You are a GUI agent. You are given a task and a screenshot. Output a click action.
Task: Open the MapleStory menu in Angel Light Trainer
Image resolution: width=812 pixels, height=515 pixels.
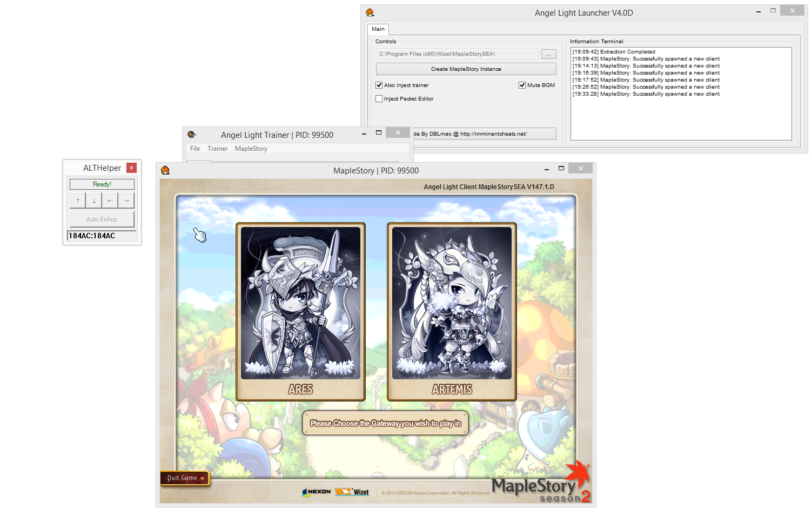point(251,149)
